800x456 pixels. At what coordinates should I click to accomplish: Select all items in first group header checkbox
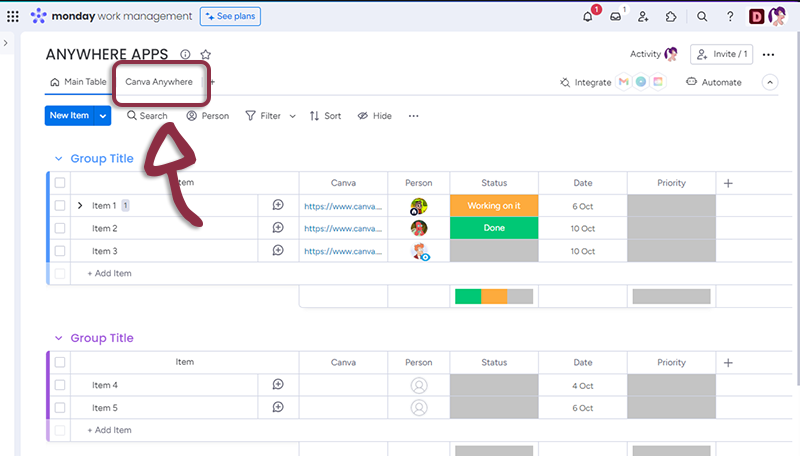point(60,183)
